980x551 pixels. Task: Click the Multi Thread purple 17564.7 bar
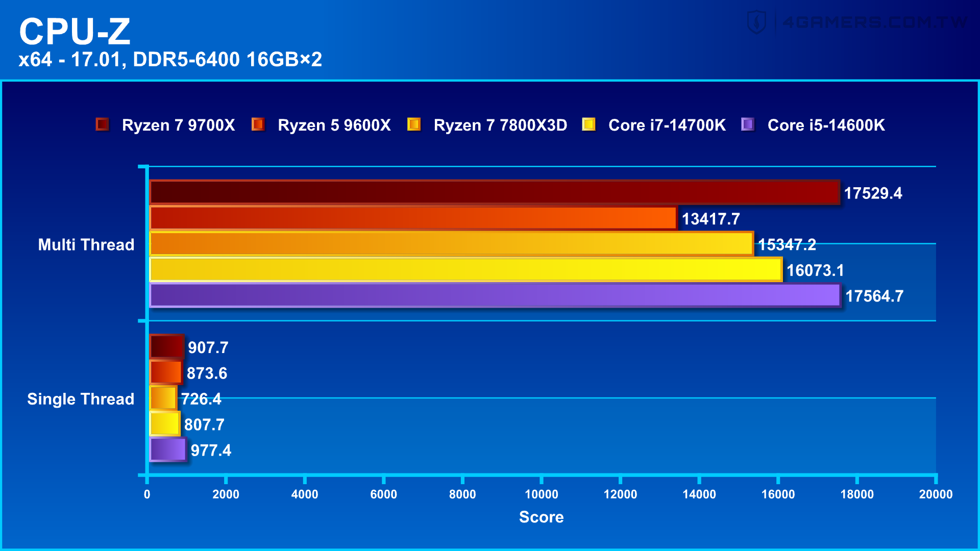pyautogui.click(x=495, y=295)
